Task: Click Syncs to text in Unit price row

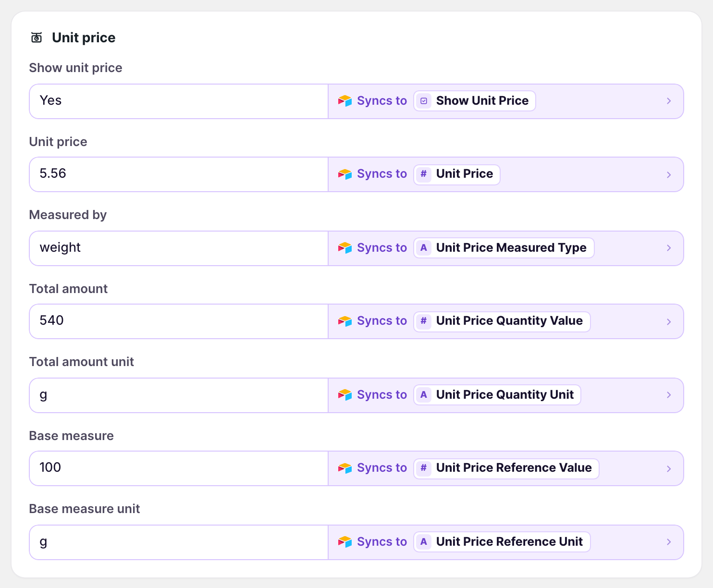Action: [382, 174]
